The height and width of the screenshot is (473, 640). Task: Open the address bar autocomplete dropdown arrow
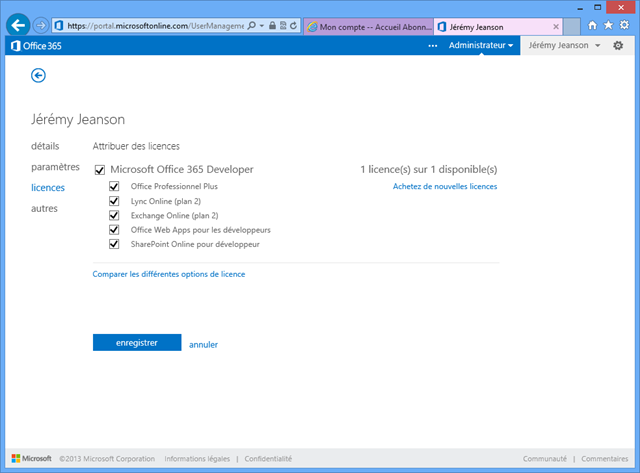point(262,26)
